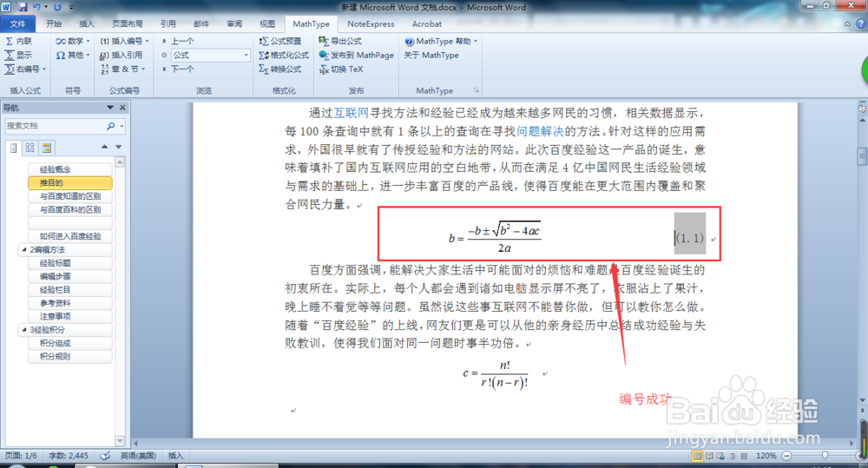Click 格式化公式 format equations
Image resolution: width=868 pixels, height=468 pixels.
284,55
